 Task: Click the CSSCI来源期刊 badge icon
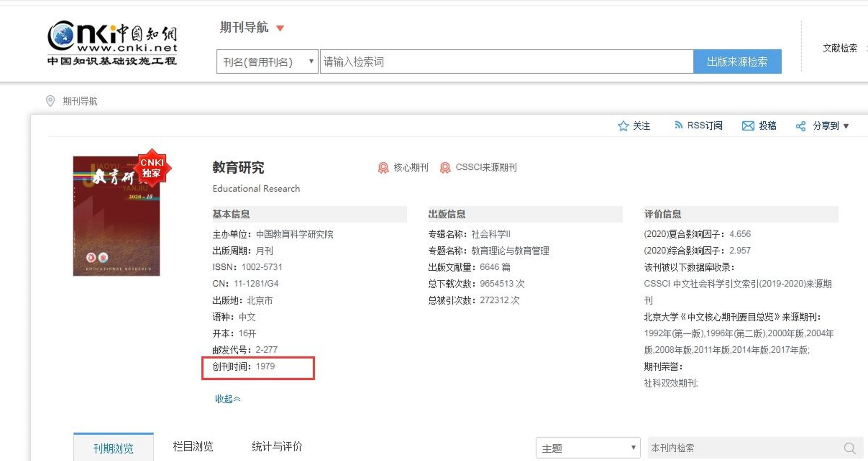tap(446, 167)
